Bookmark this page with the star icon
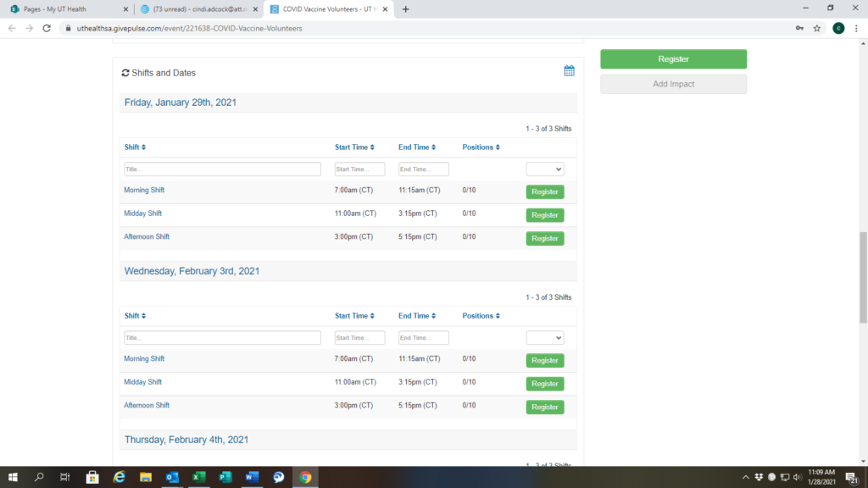 [817, 28]
